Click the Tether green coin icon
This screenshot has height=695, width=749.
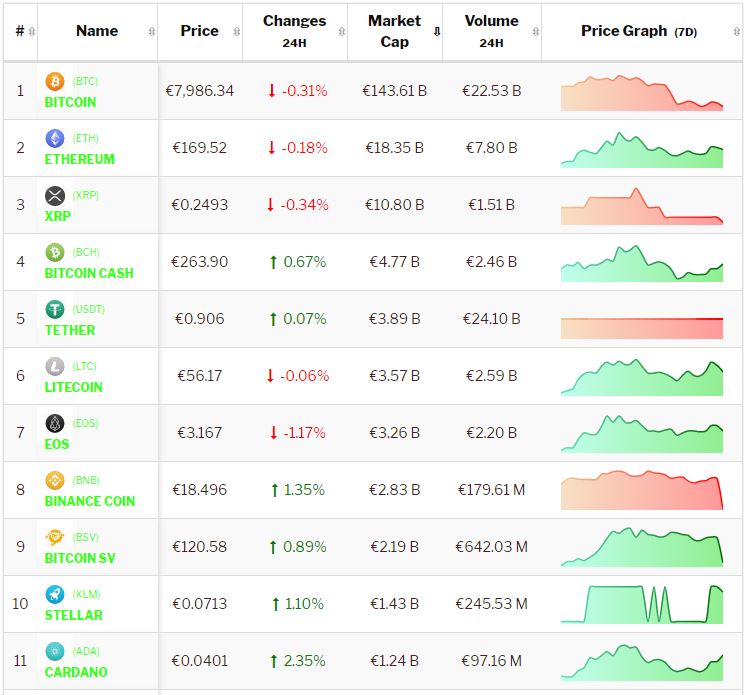(x=55, y=310)
